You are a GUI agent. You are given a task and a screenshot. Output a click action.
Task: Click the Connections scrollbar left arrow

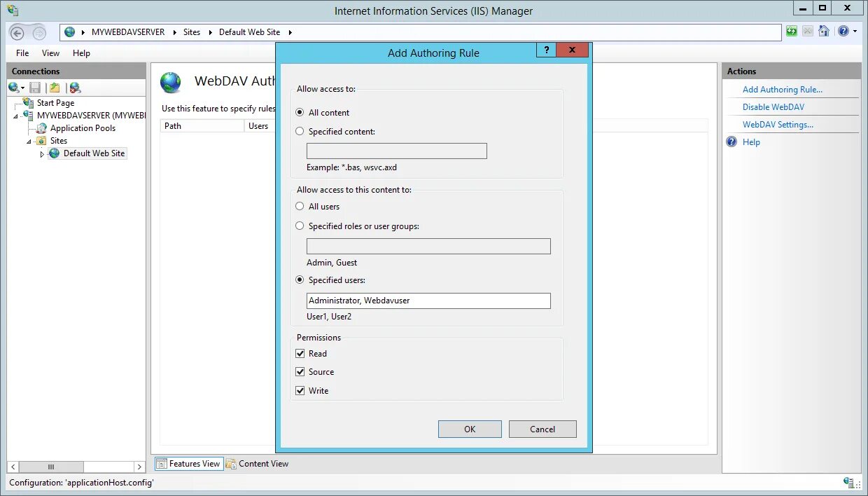tap(13, 467)
